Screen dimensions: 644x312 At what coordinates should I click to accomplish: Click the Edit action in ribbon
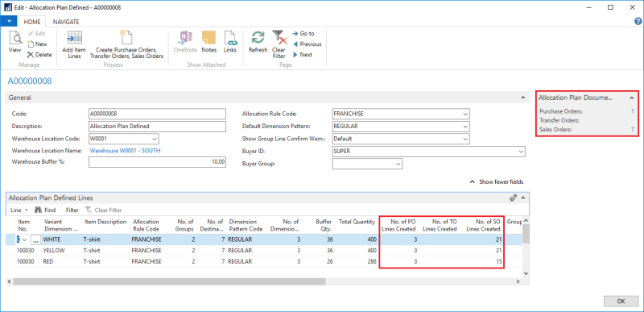(36, 34)
